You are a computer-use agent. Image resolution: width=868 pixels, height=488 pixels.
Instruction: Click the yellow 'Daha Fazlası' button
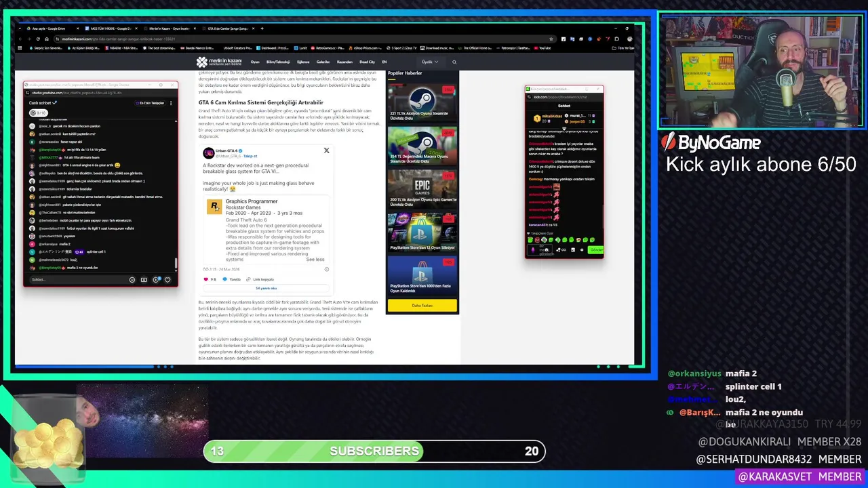tap(422, 305)
